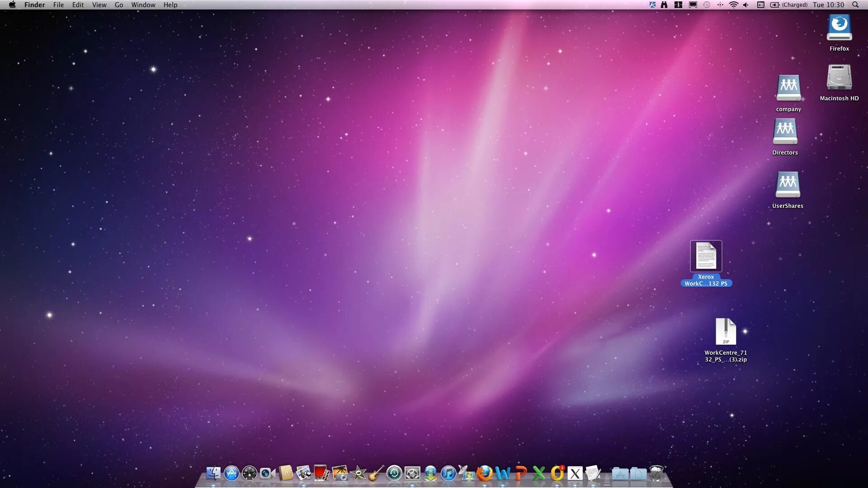Click the Spotlight search magnifier
The width and height of the screenshot is (868, 488).
855,5
